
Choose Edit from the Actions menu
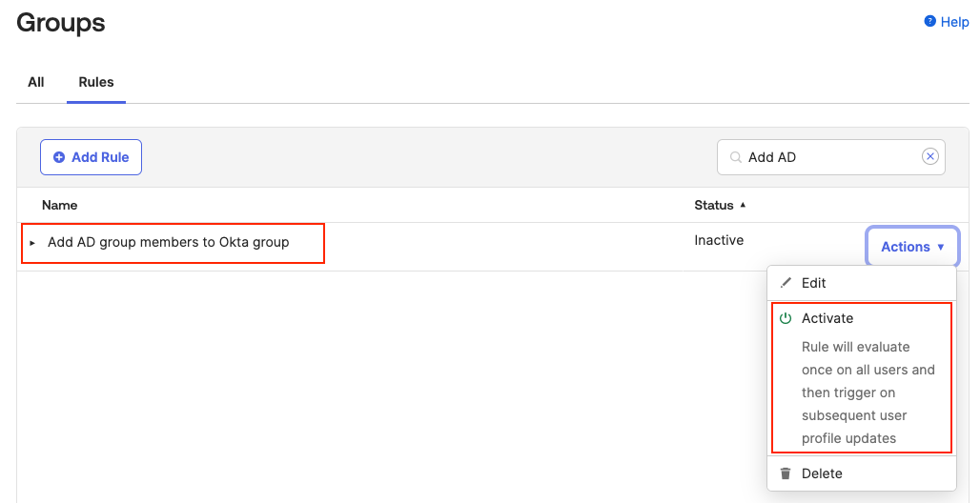point(814,283)
